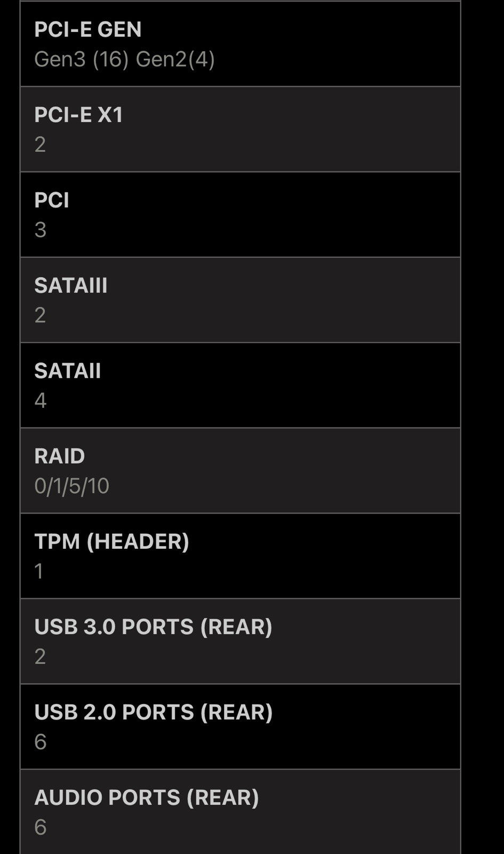Click the PCI-E X1 label
This screenshot has width=504, height=854.
coord(79,115)
